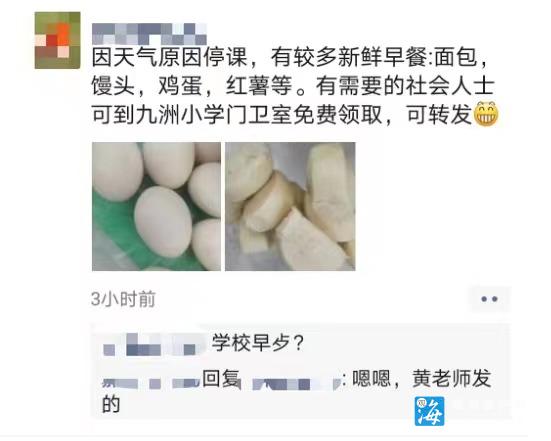Tap the replying user's blurred name

(151, 383)
